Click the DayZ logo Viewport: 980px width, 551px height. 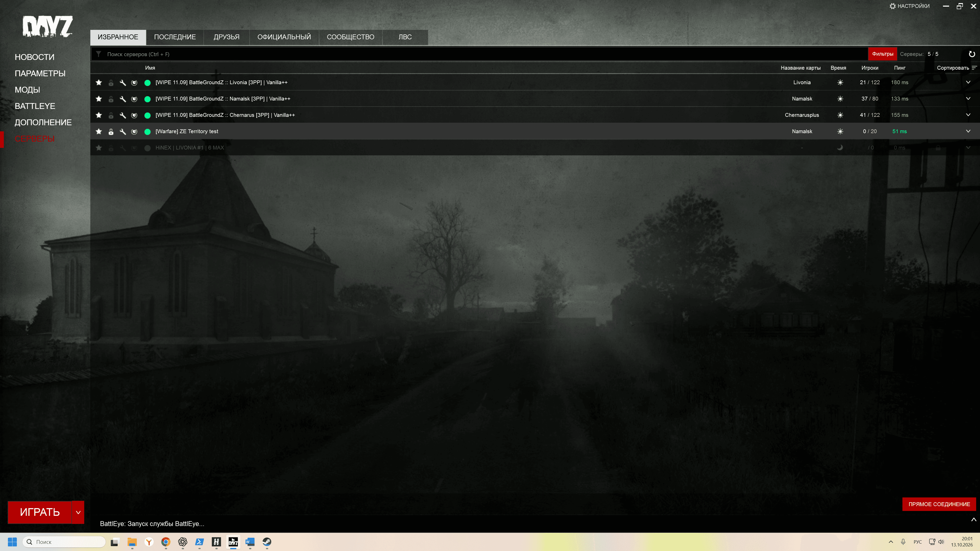point(47,27)
